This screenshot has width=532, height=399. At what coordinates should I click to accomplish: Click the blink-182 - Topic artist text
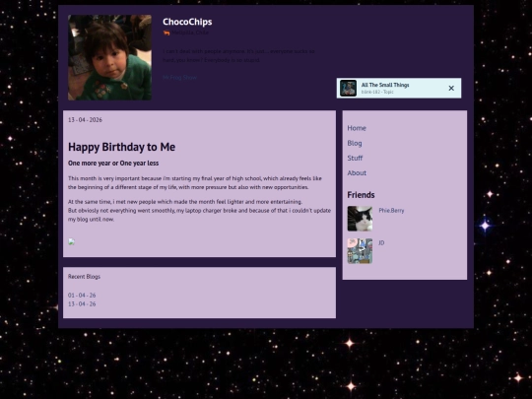click(x=377, y=92)
